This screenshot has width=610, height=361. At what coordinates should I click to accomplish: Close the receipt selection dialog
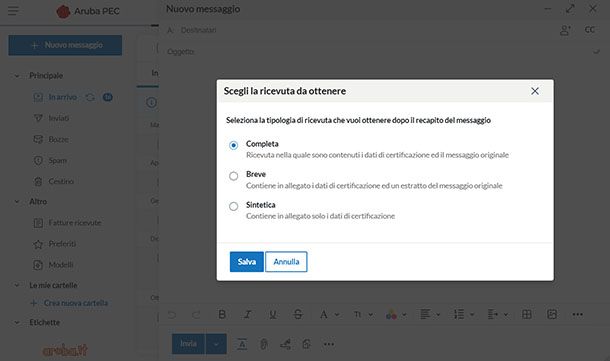coord(535,91)
